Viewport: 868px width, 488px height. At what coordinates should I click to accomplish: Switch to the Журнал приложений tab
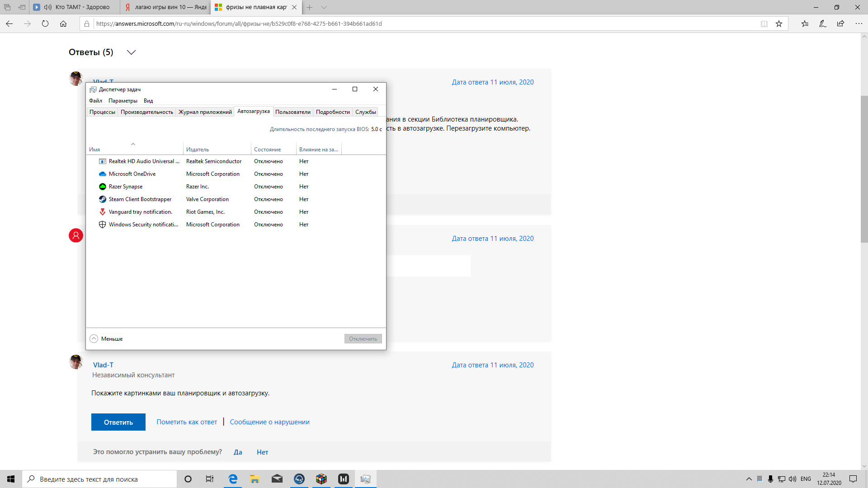(205, 112)
